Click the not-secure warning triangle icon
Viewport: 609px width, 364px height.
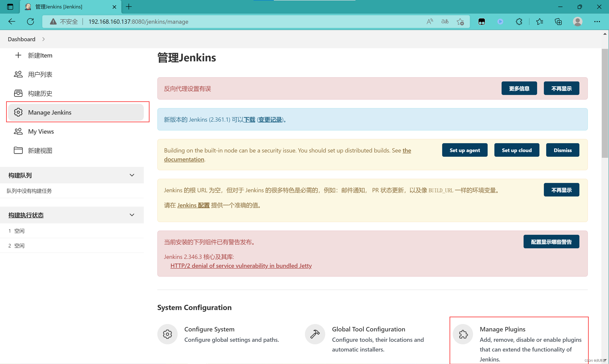coord(53,22)
